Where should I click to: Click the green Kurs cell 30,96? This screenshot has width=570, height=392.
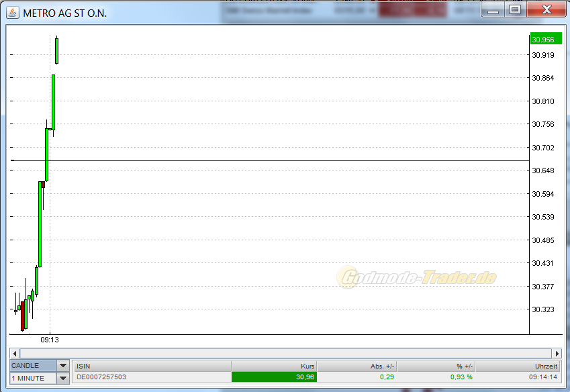pyautogui.click(x=274, y=377)
